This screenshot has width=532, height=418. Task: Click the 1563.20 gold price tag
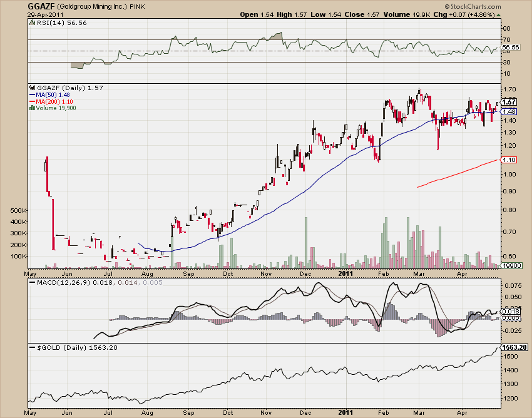tap(514, 347)
